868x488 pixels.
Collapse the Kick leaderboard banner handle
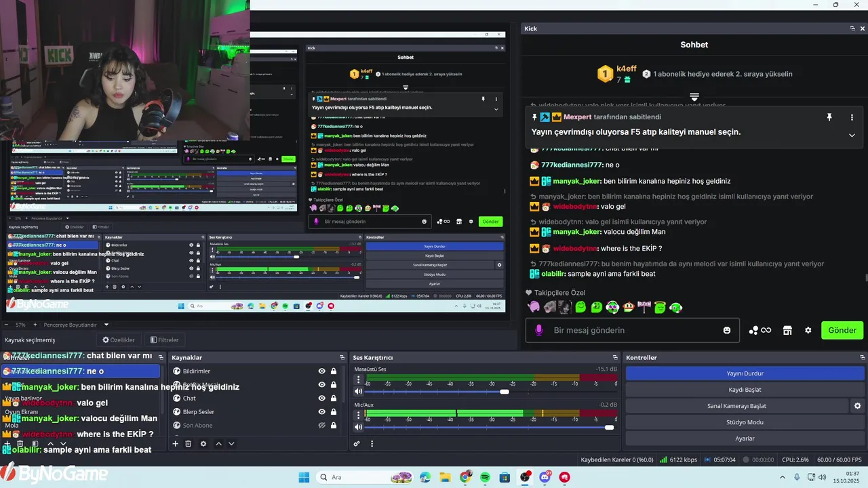(x=694, y=98)
